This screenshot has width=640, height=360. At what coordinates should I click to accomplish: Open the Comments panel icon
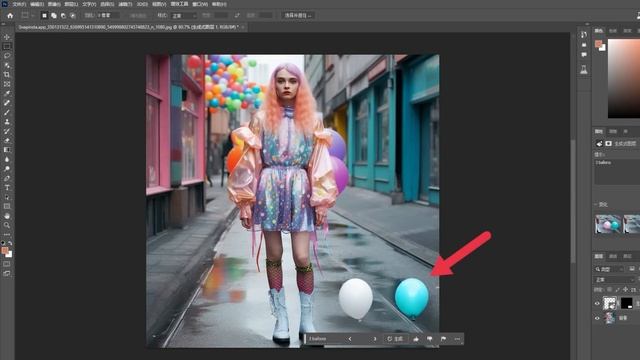pos(584,54)
